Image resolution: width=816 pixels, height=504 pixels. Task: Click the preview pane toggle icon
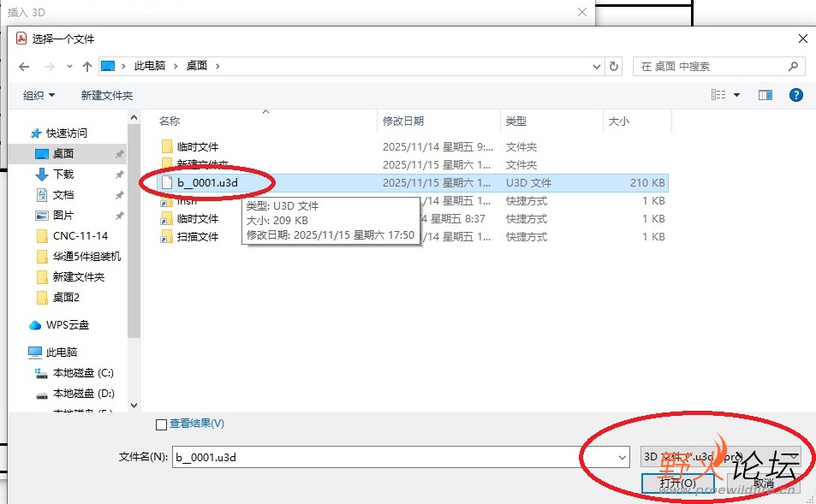click(x=765, y=95)
